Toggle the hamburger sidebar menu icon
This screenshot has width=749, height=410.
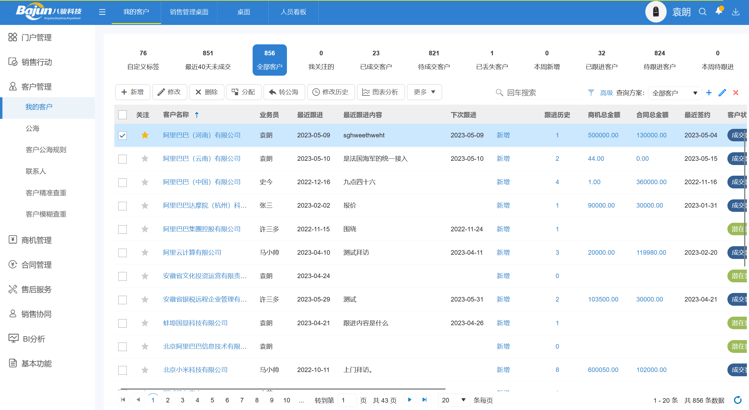tap(102, 12)
